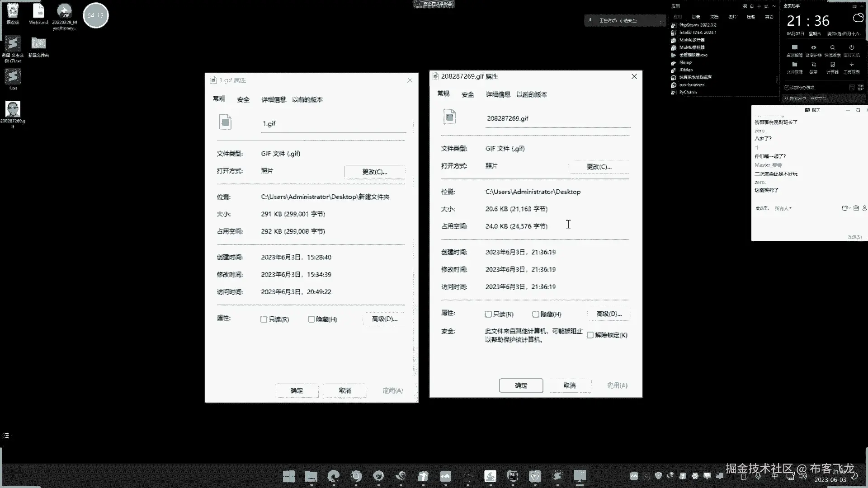
Task: Open Windows Start menu on taskbar
Action: click(288, 476)
